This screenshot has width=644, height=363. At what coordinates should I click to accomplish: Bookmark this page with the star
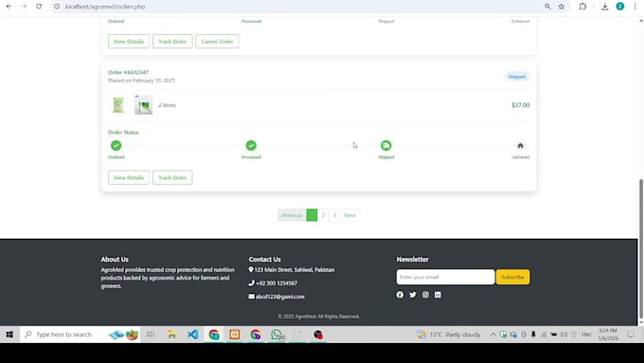(561, 7)
